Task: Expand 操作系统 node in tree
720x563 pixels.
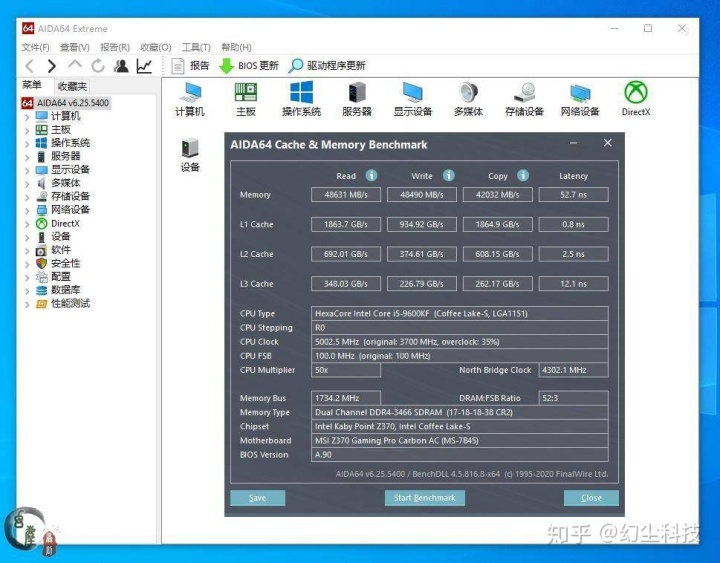Action: (27, 144)
